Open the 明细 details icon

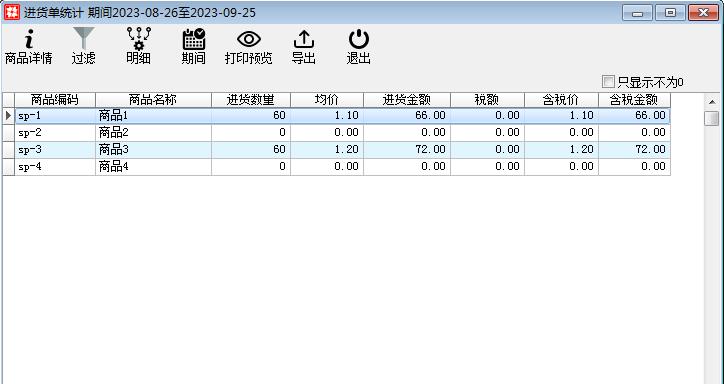[139, 39]
